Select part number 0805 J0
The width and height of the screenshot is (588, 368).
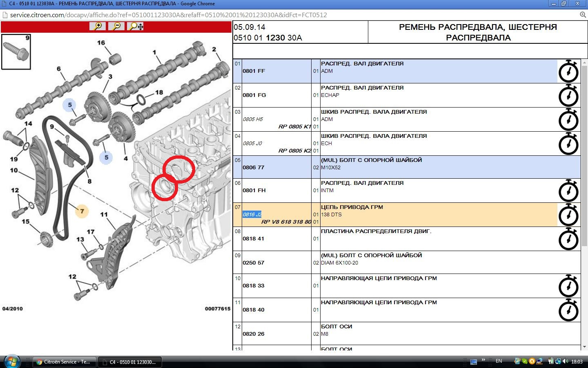coord(252,144)
